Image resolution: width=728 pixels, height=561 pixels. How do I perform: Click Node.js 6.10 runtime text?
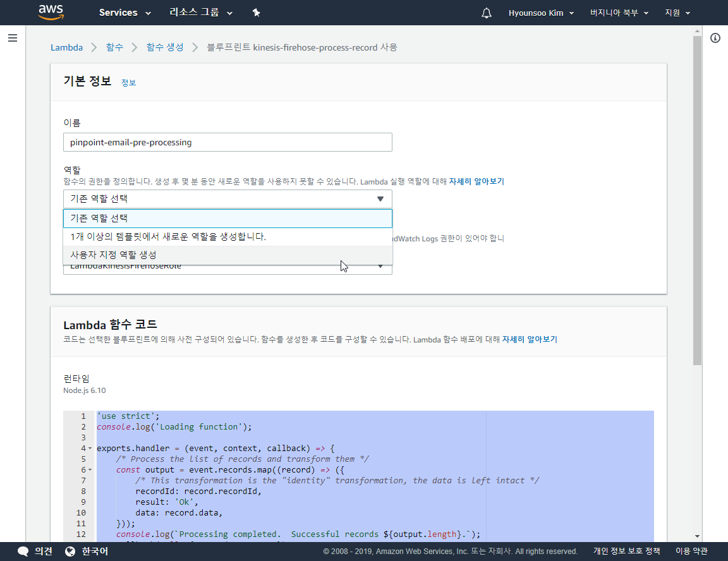(x=85, y=390)
